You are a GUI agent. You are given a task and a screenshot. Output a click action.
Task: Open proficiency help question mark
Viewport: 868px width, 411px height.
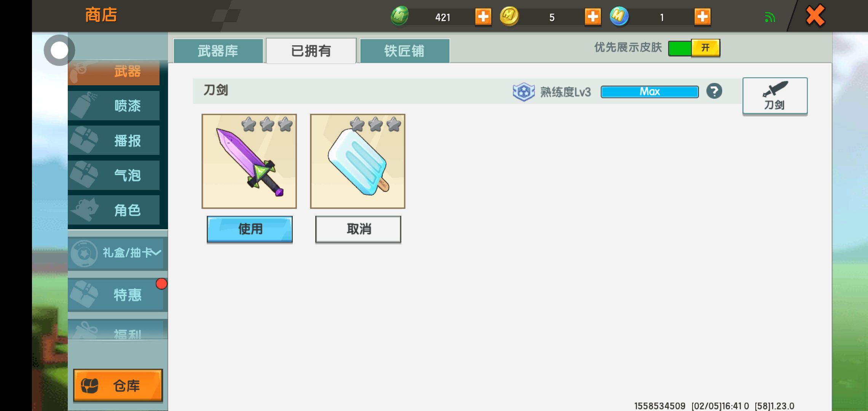tap(714, 91)
